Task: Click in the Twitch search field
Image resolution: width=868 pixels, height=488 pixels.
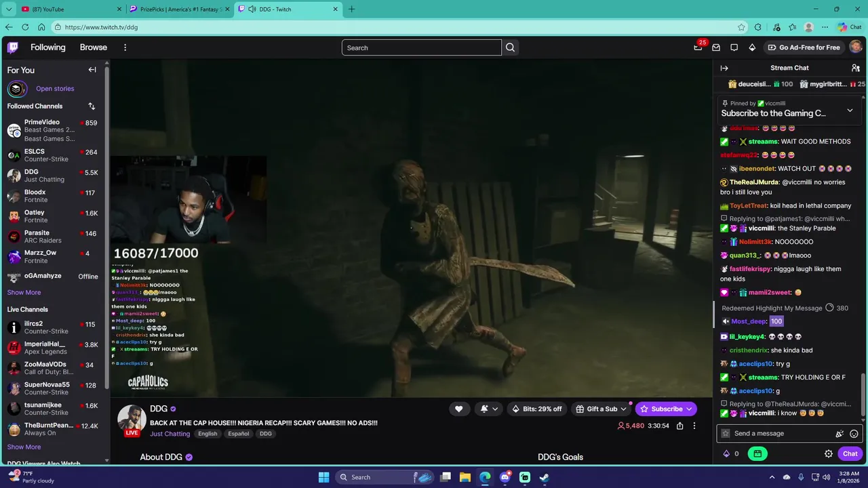Action: [422, 47]
